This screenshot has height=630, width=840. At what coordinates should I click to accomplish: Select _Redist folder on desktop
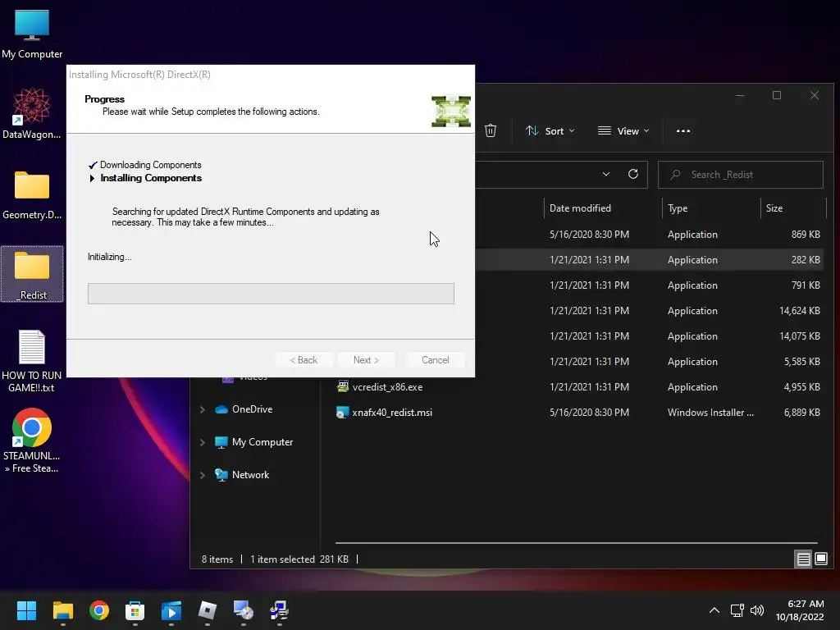[x=32, y=274]
